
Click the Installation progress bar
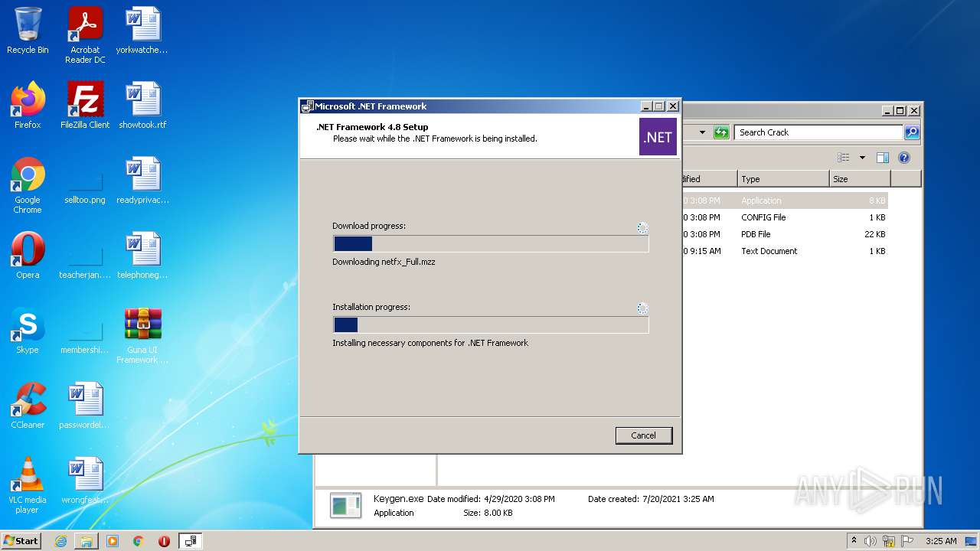[x=491, y=324]
